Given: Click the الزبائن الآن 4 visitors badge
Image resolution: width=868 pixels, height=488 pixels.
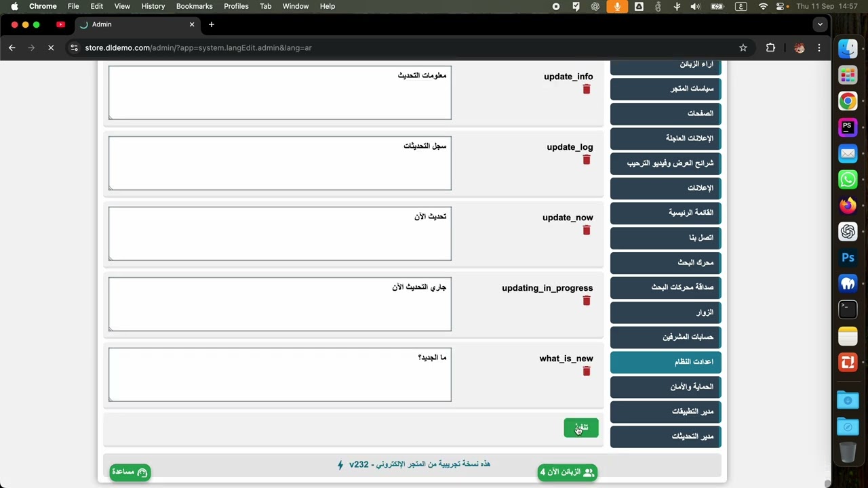Looking at the screenshot, I should tap(568, 472).
